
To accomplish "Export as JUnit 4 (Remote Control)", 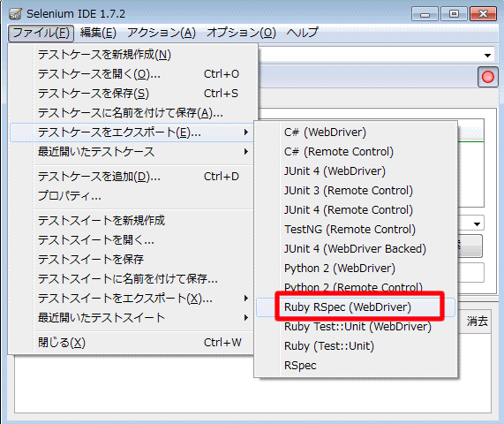I will [x=356, y=210].
